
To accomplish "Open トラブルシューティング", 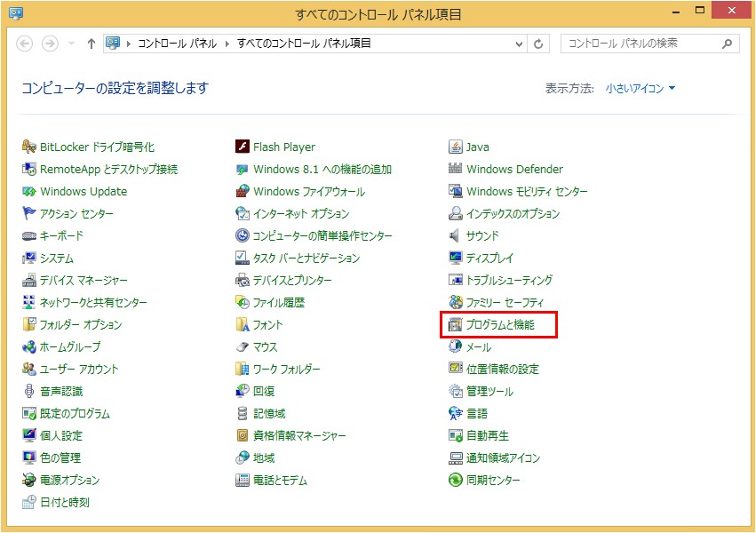I will (x=500, y=280).
